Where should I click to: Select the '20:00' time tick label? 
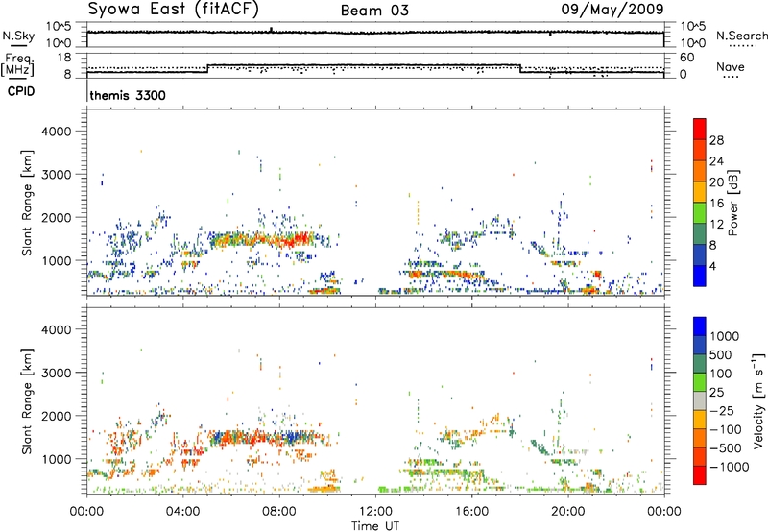coord(568,512)
